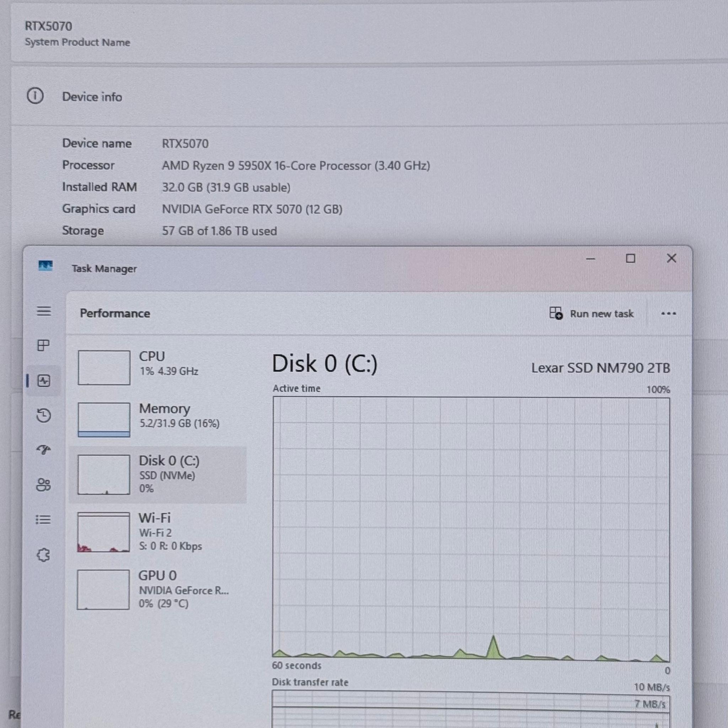Image resolution: width=728 pixels, height=728 pixels.
Task: Minimize the Task Manager window
Action: 590,259
